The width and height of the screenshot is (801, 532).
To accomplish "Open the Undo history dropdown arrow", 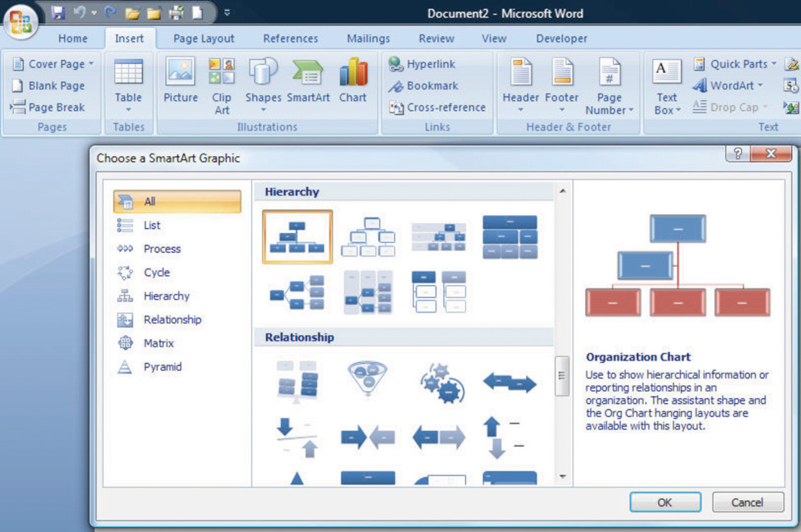I will pyautogui.click(x=94, y=13).
